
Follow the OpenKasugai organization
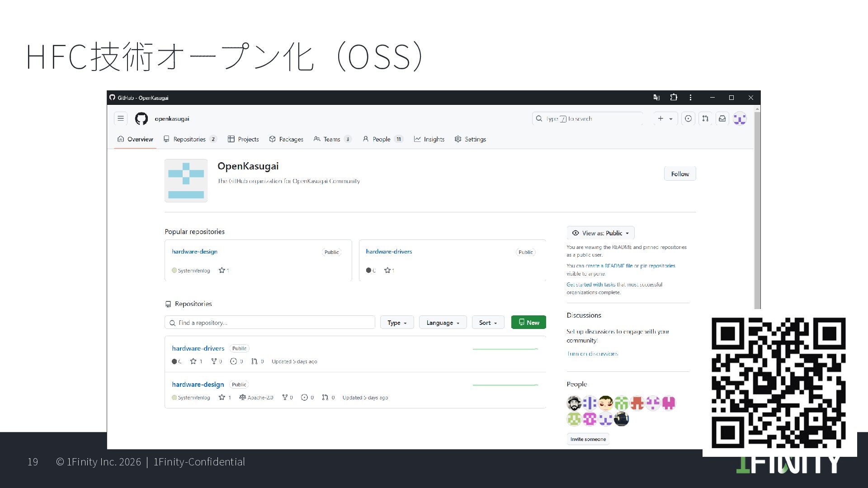pyautogui.click(x=679, y=174)
